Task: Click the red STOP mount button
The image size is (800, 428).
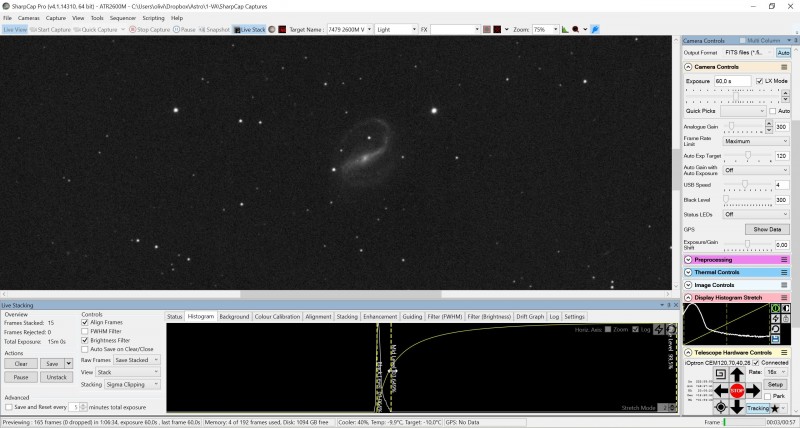Action: (x=737, y=391)
